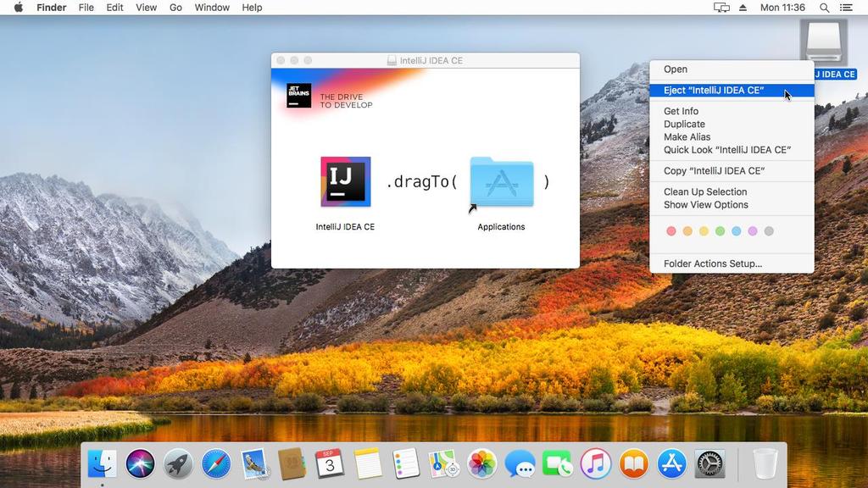Open Finder from the dock
868x488 pixels.
[103, 463]
